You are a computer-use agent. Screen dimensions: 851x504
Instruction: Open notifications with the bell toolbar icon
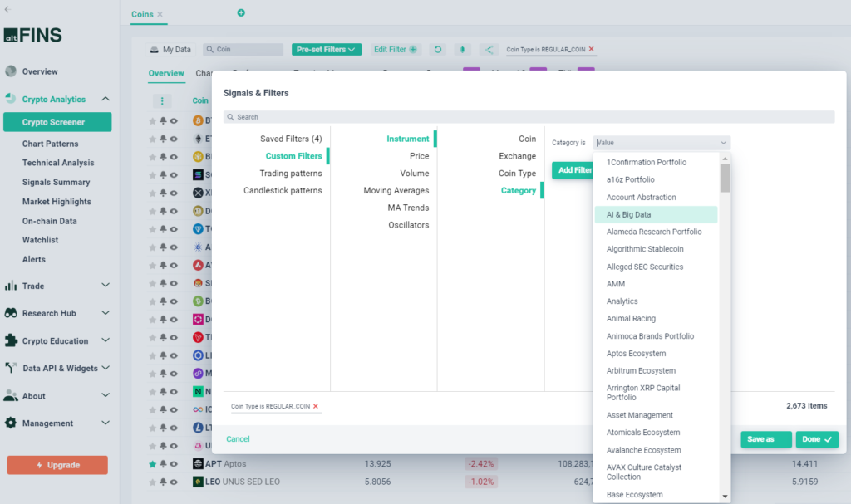pos(462,49)
